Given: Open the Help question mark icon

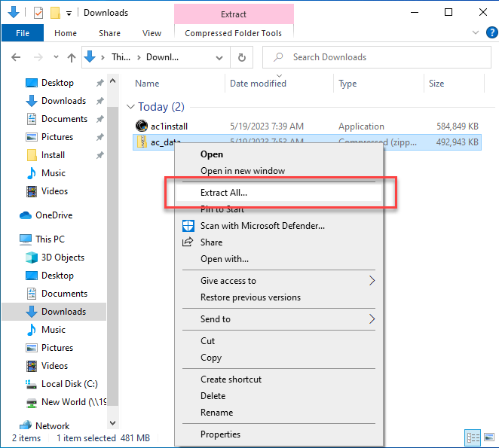Looking at the screenshot, I should (490, 33).
